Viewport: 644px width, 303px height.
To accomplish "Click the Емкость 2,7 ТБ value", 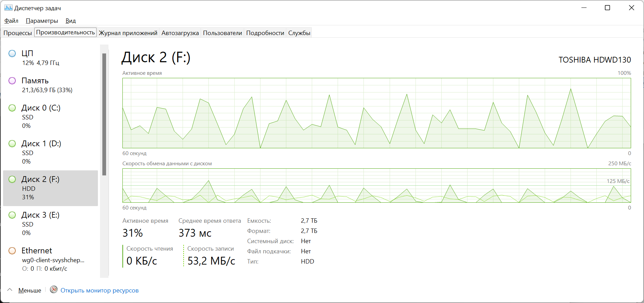I will [309, 221].
